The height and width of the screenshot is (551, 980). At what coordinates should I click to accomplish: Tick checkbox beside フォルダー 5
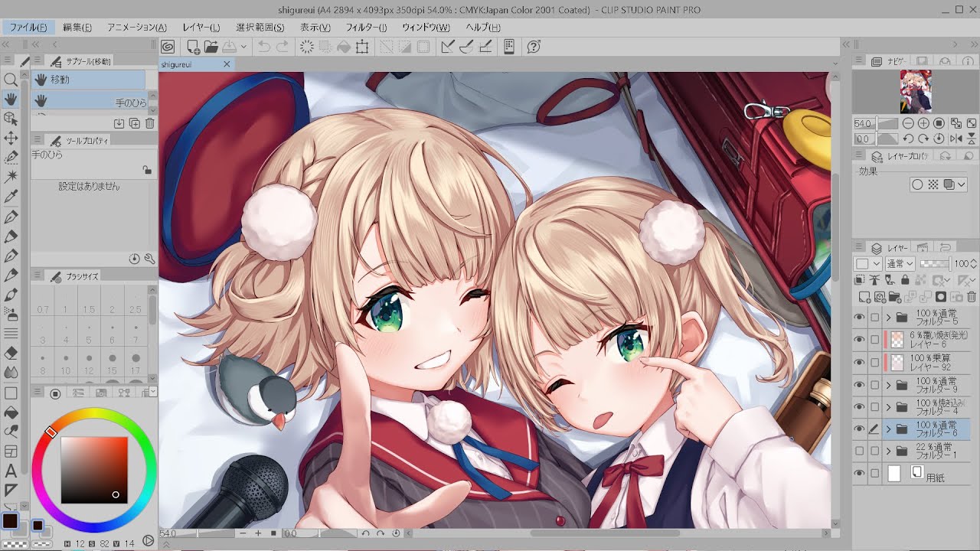(875, 318)
